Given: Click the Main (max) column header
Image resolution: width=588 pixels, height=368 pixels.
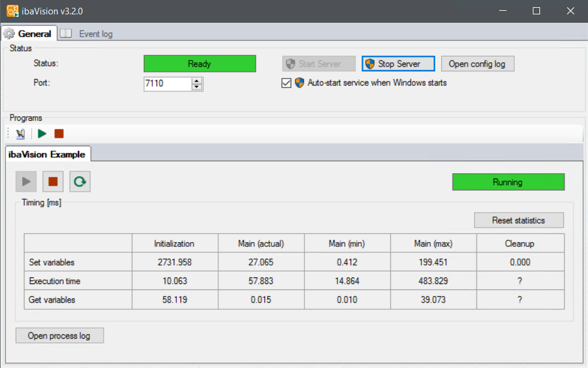Looking at the screenshot, I should [433, 243].
